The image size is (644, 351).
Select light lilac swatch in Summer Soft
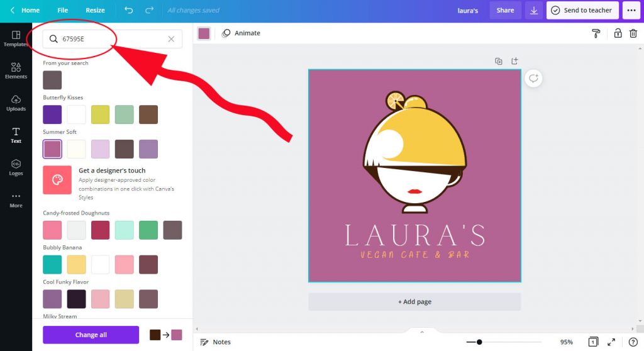click(x=100, y=149)
